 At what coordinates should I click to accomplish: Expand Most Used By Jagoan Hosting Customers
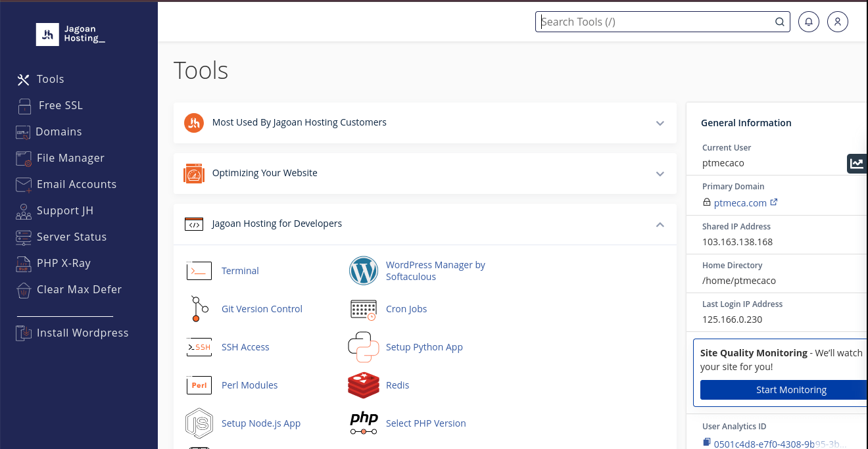[x=425, y=123]
